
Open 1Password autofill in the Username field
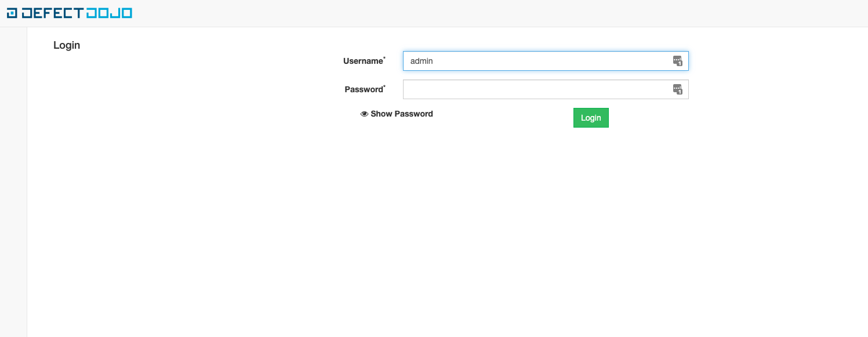click(x=677, y=61)
